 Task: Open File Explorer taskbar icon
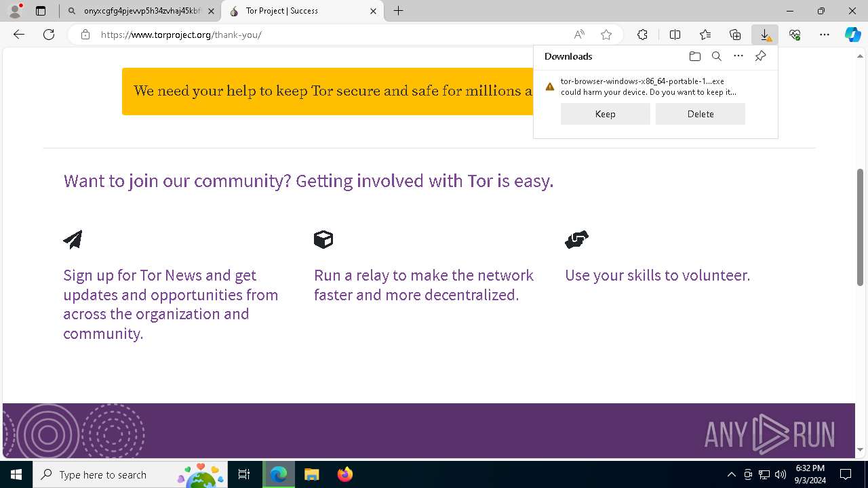click(311, 474)
